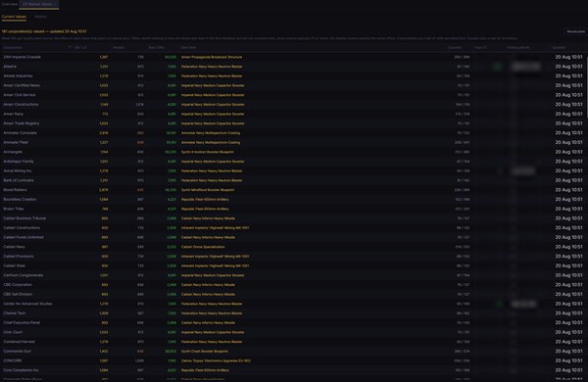Select Astral Mining Inc. corporation
This screenshot has height=382, width=588.
(x=18, y=171)
